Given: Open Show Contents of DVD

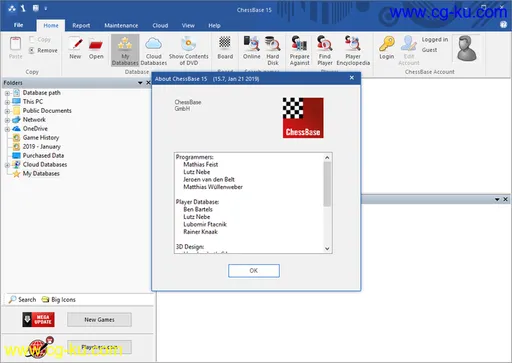Looking at the screenshot, I should pyautogui.click(x=189, y=50).
